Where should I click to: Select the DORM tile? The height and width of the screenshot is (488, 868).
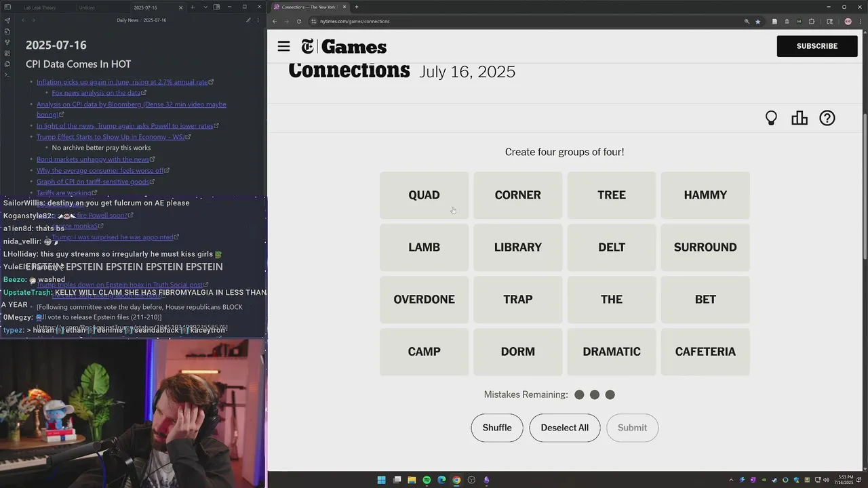[x=518, y=352]
